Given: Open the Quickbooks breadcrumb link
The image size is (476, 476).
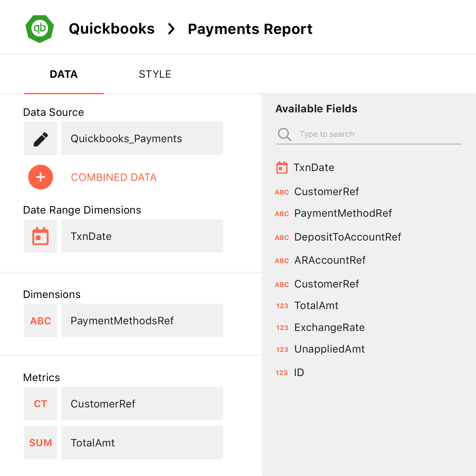Looking at the screenshot, I should [112, 29].
